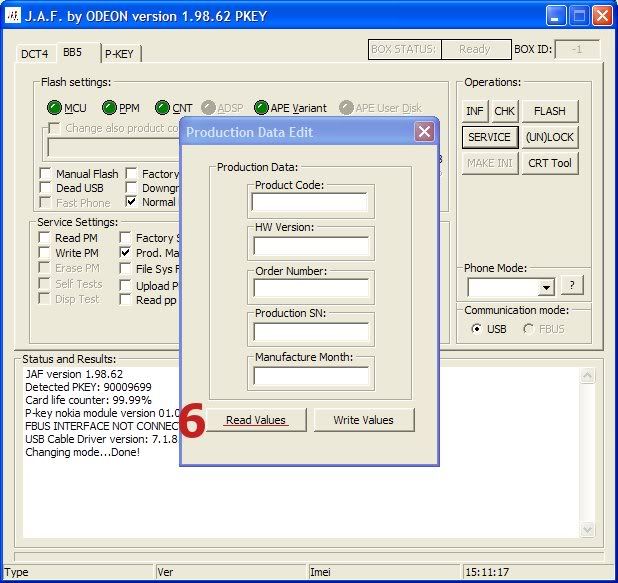Click the Product Code input field
The width and height of the screenshot is (618, 583).
click(310, 202)
